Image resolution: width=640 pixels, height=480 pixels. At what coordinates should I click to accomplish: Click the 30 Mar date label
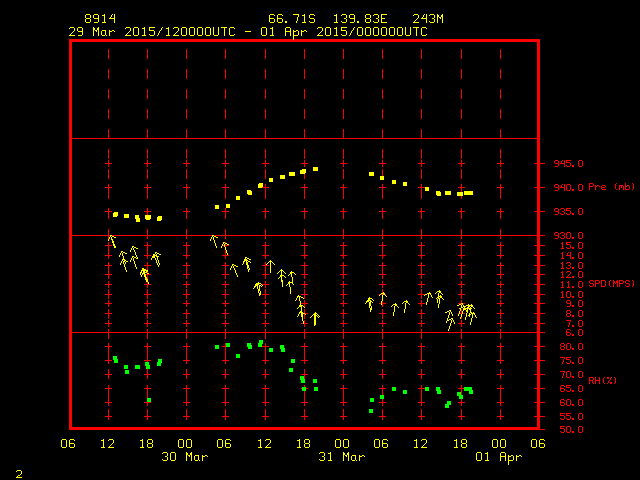pos(184,457)
